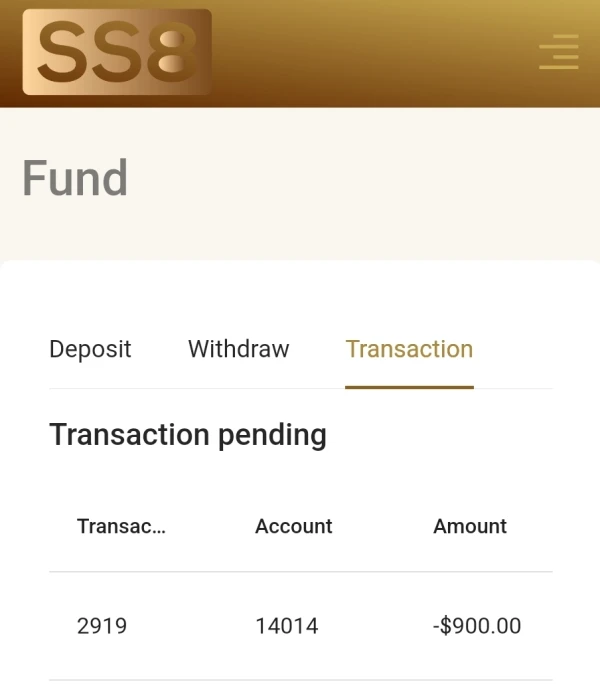Click the -$900.00 amount cell
600x688 pixels.
477,626
